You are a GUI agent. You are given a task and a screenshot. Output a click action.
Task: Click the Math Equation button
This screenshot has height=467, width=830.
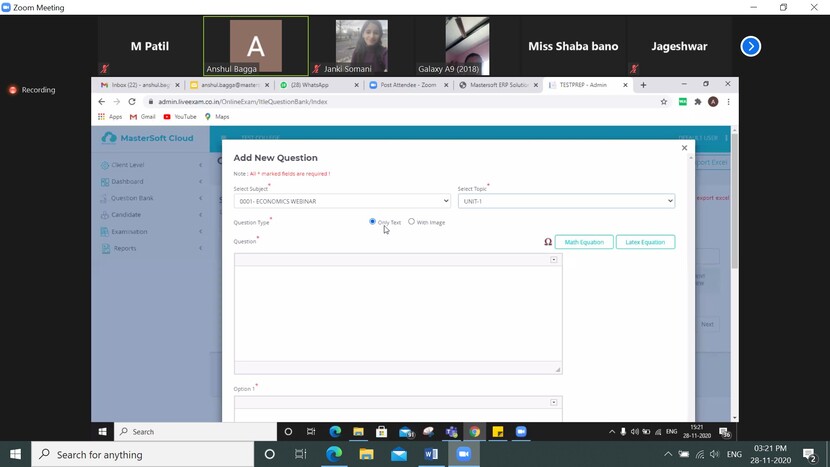coord(584,242)
